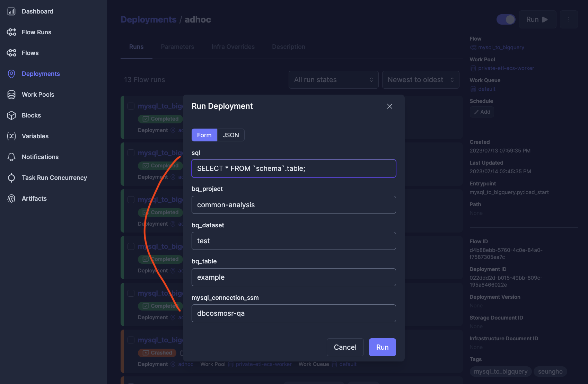Click the first mysql_to_bigquery run title
This screenshot has height=384, width=588.
pyautogui.click(x=160, y=106)
